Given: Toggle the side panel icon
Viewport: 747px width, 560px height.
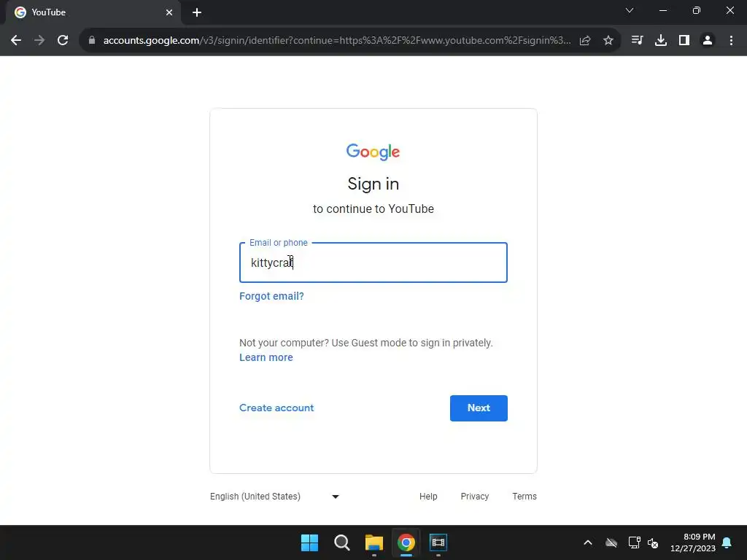Looking at the screenshot, I should click(684, 41).
